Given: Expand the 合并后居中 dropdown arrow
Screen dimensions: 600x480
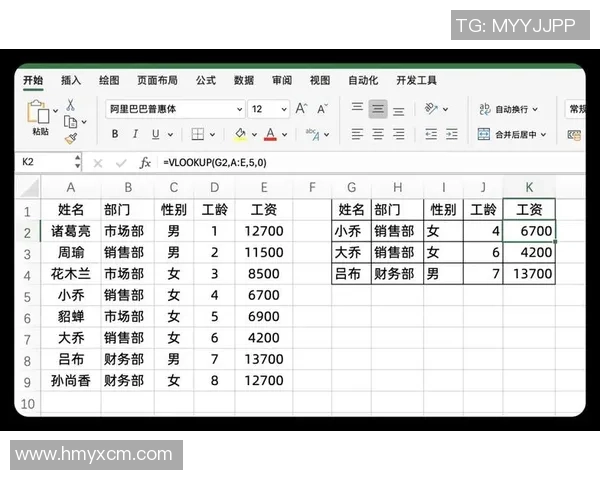Looking at the screenshot, I should point(543,135).
